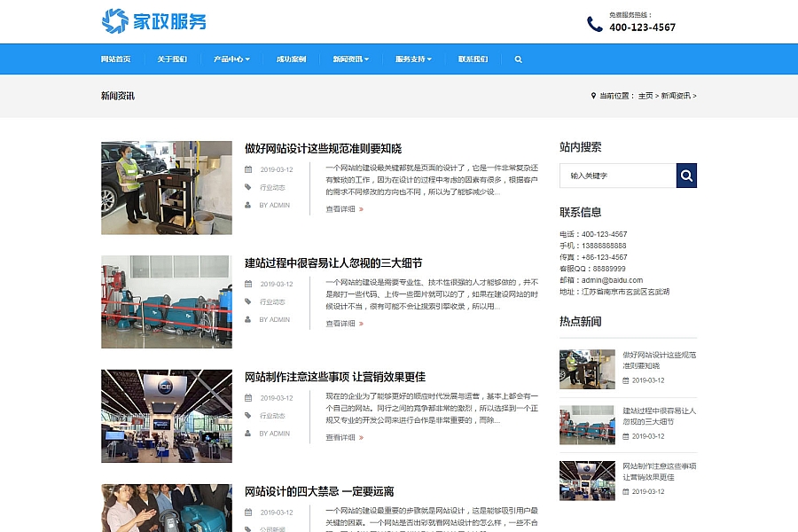The image size is (798, 532).
Task: Click calendar icon of 做好网站设计 article
Action: [248, 169]
